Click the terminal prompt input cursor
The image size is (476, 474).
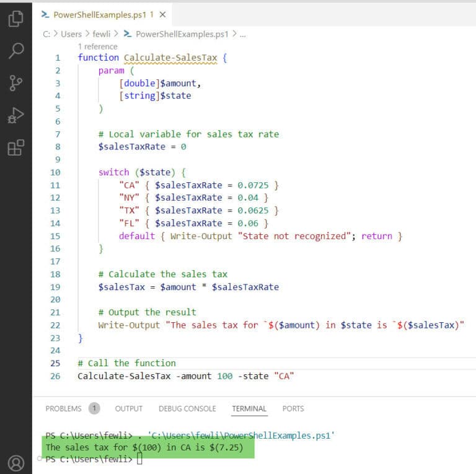tap(139, 459)
